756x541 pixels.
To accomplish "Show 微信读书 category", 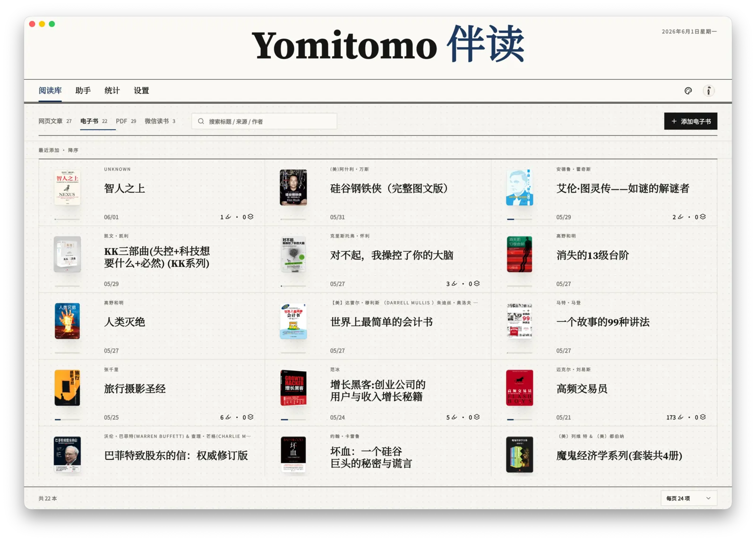I will point(160,121).
